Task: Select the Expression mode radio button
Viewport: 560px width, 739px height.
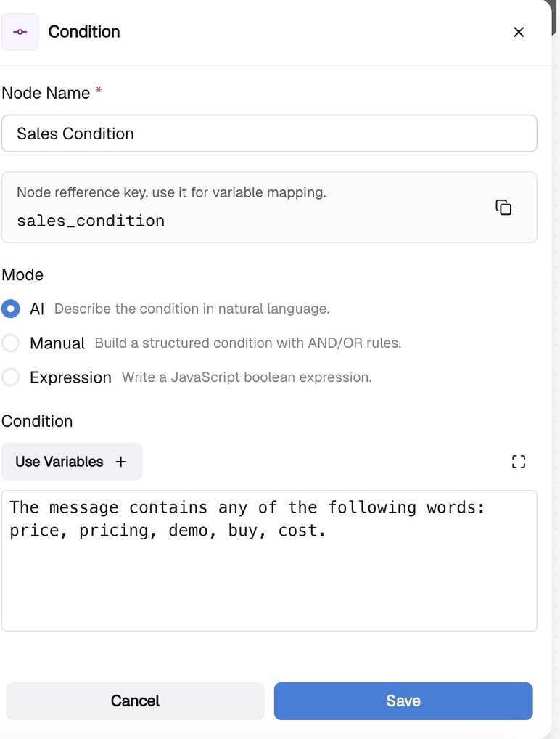Action: pos(11,377)
